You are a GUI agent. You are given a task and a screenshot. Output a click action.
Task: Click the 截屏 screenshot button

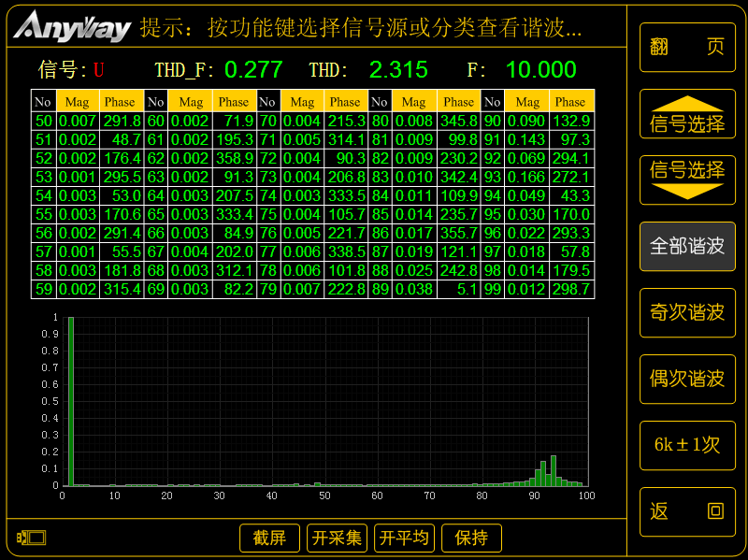point(269,538)
